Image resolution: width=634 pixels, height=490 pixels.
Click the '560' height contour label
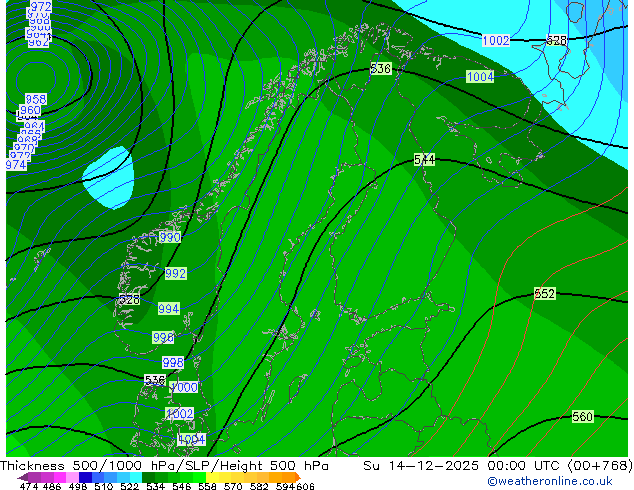(x=583, y=416)
